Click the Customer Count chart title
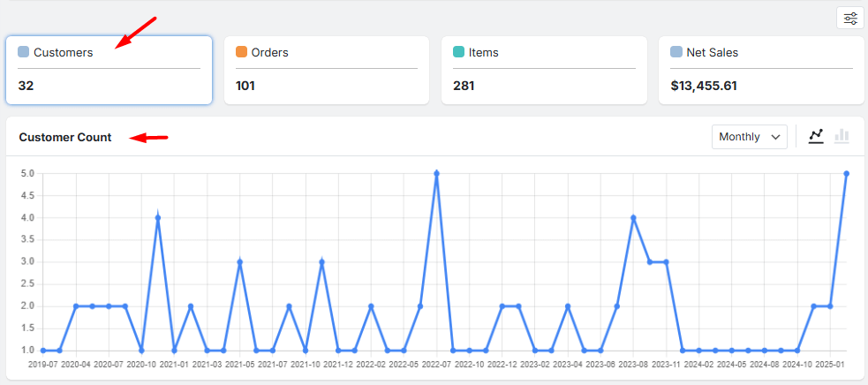This screenshot has width=868, height=385. pyautogui.click(x=65, y=137)
